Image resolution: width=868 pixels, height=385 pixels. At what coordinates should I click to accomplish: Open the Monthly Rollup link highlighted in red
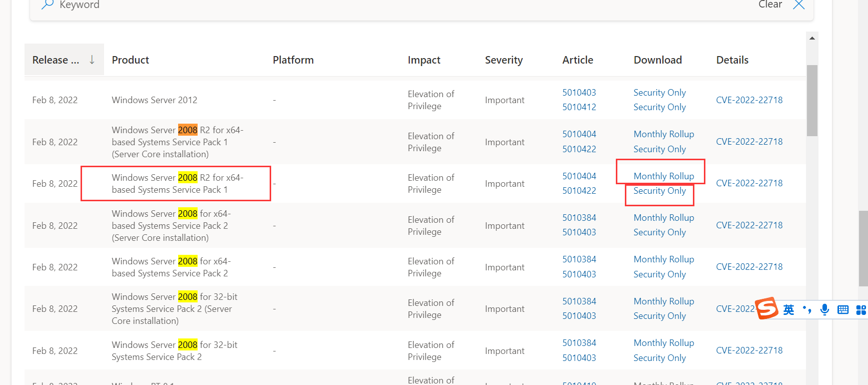pos(663,176)
